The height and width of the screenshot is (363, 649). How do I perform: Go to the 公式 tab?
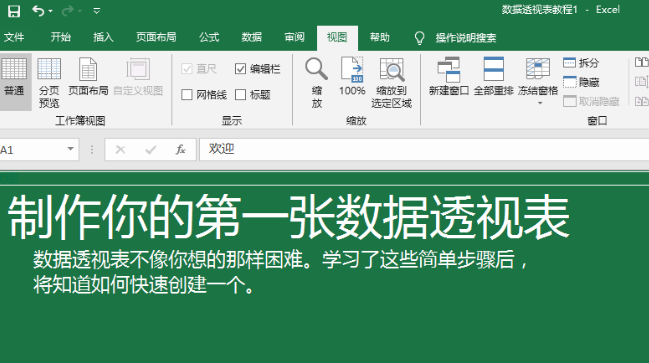tap(209, 37)
